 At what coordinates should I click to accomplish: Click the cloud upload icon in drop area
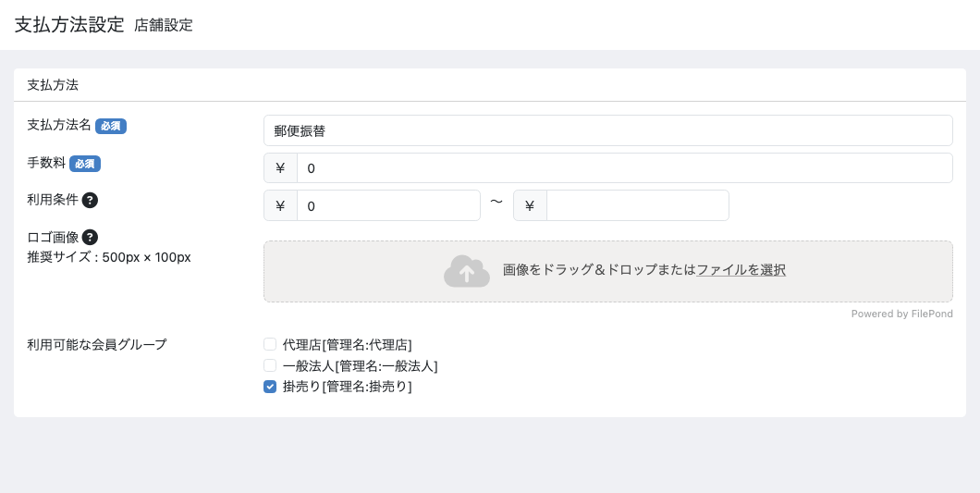point(466,271)
